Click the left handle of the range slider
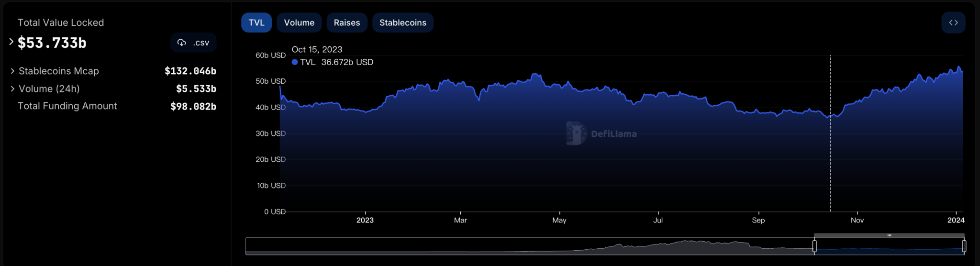The width and height of the screenshot is (980, 266). (814, 246)
